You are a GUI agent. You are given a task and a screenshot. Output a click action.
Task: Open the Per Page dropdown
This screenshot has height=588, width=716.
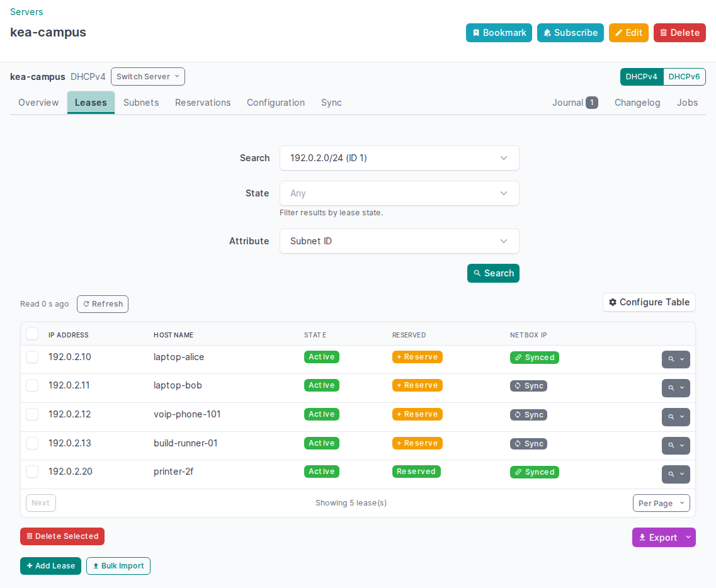[661, 503]
